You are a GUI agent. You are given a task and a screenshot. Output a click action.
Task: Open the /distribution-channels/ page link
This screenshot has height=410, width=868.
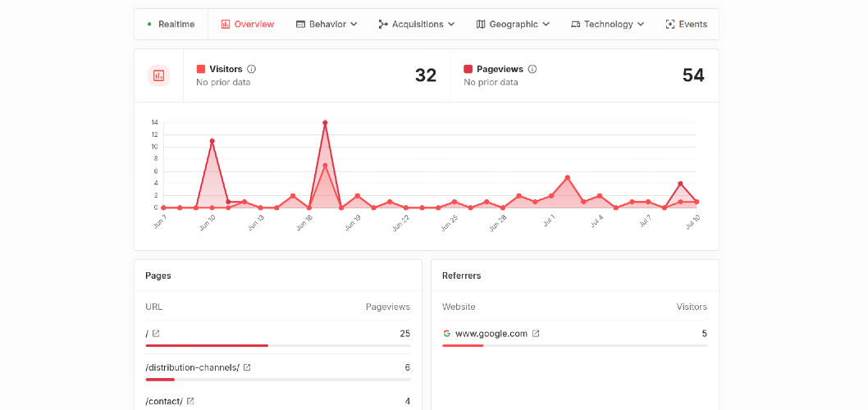tap(193, 367)
